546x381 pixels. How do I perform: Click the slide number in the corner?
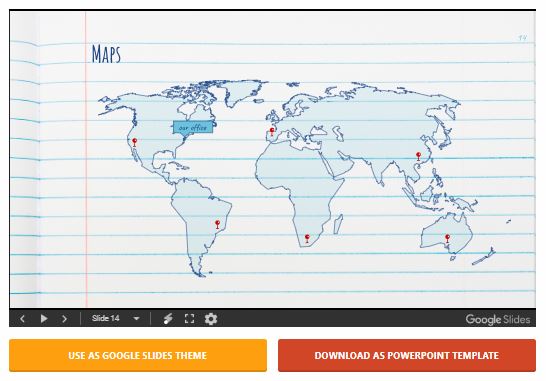[522, 38]
